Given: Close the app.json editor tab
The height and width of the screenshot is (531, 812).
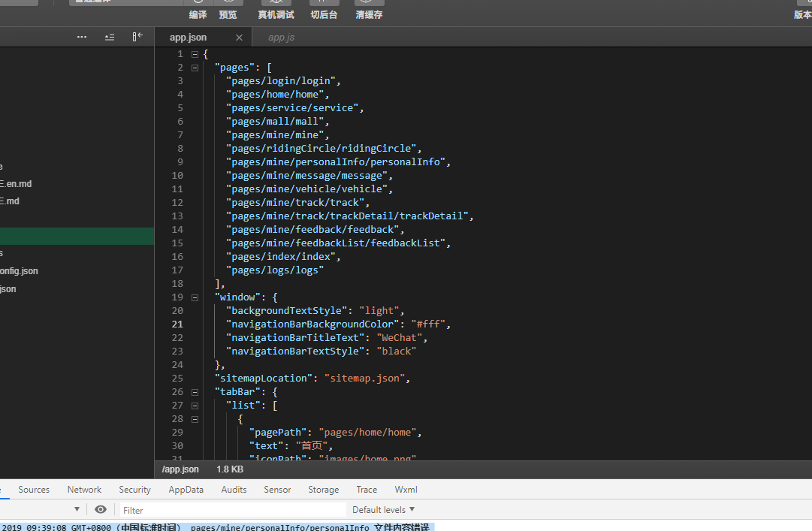Looking at the screenshot, I should (x=239, y=38).
